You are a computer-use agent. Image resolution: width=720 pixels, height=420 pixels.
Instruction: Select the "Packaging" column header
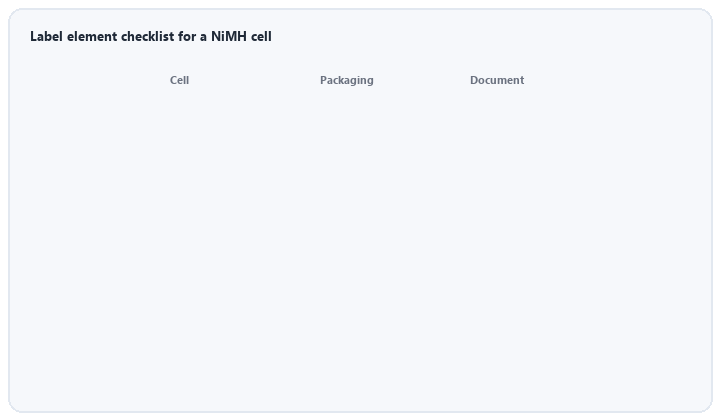pyautogui.click(x=347, y=80)
